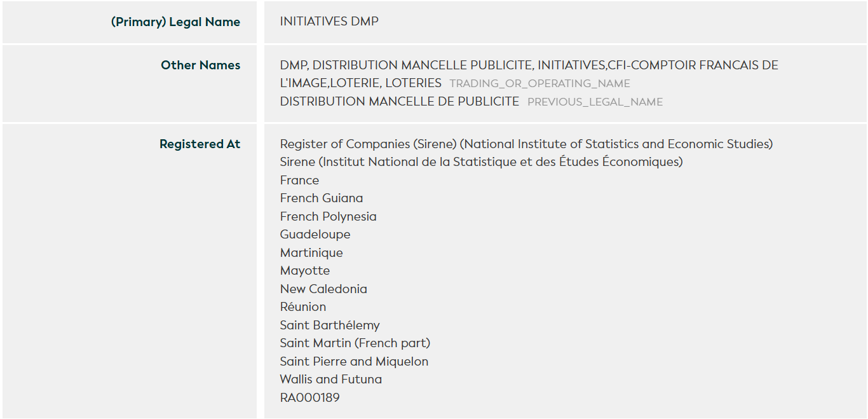Select the "Registered At" row label
The image size is (868, 419).
point(200,144)
